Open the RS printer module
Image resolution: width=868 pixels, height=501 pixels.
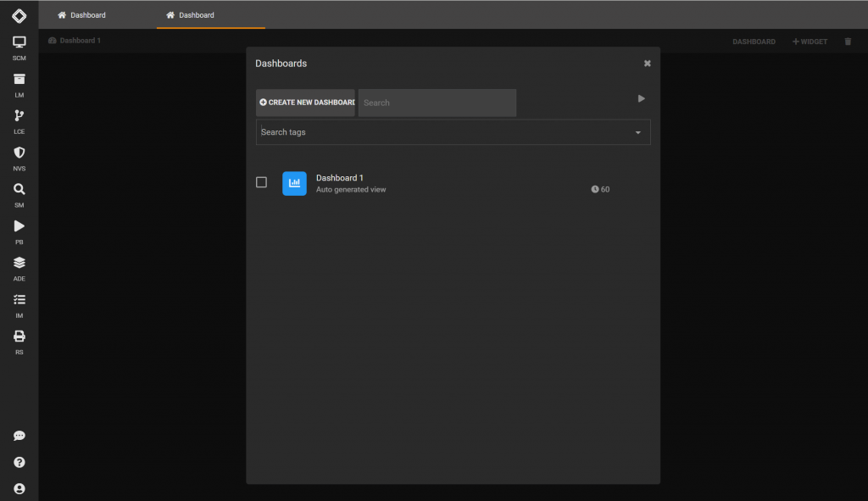(x=19, y=342)
